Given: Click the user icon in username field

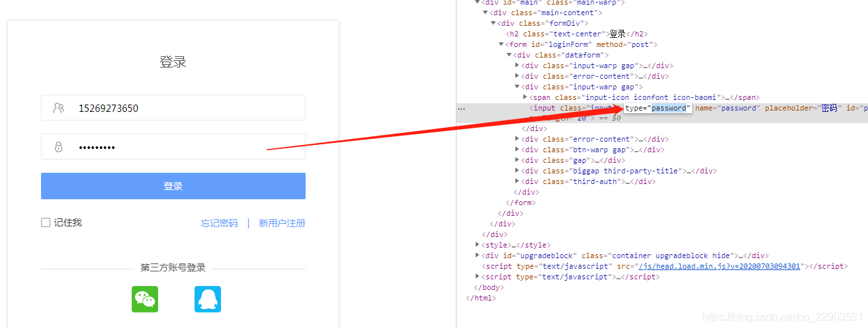Looking at the screenshot, I should click(x=59, y=108).
